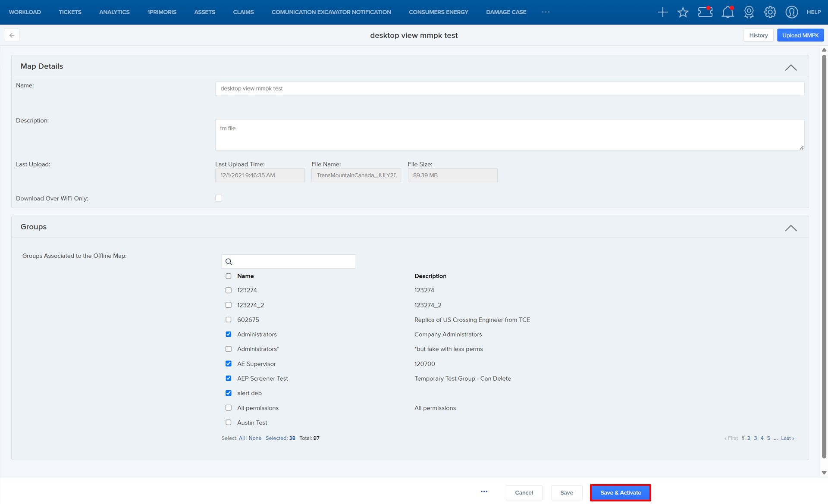Click the plus icon in top bar
Image resolution: width=828 pixels, height=504 pixels.
662,12
